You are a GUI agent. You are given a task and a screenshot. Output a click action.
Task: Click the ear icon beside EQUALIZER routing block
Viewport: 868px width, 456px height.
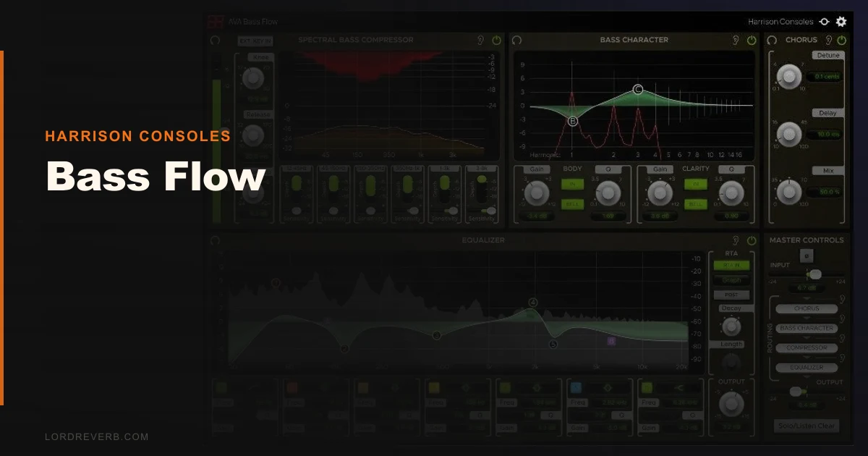coord(843,358)
